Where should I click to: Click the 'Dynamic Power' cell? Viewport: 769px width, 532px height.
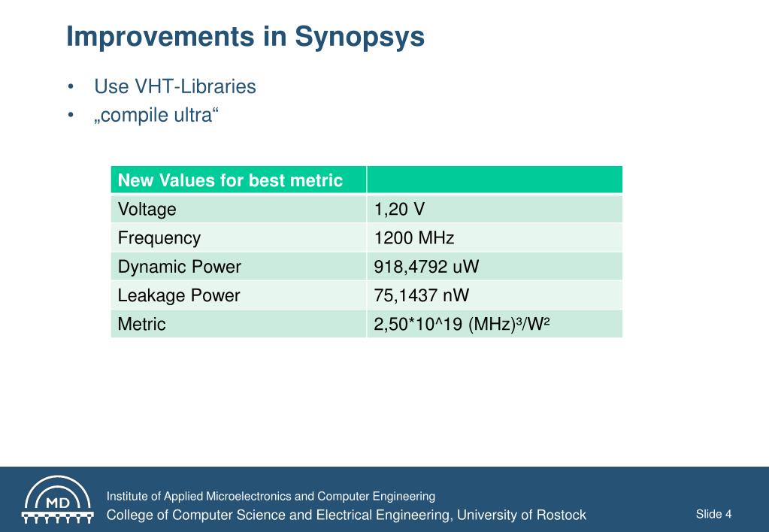point(238,266)
